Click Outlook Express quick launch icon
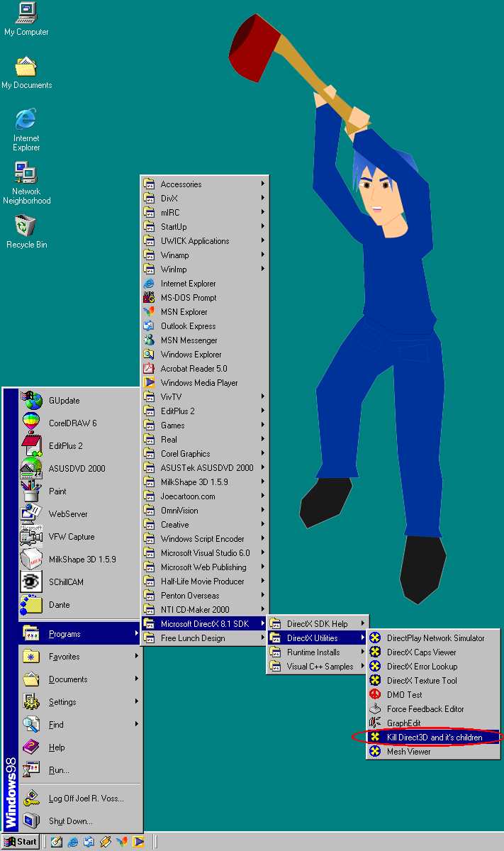Screen dimensions: 504x851 [x=89, y=842]
